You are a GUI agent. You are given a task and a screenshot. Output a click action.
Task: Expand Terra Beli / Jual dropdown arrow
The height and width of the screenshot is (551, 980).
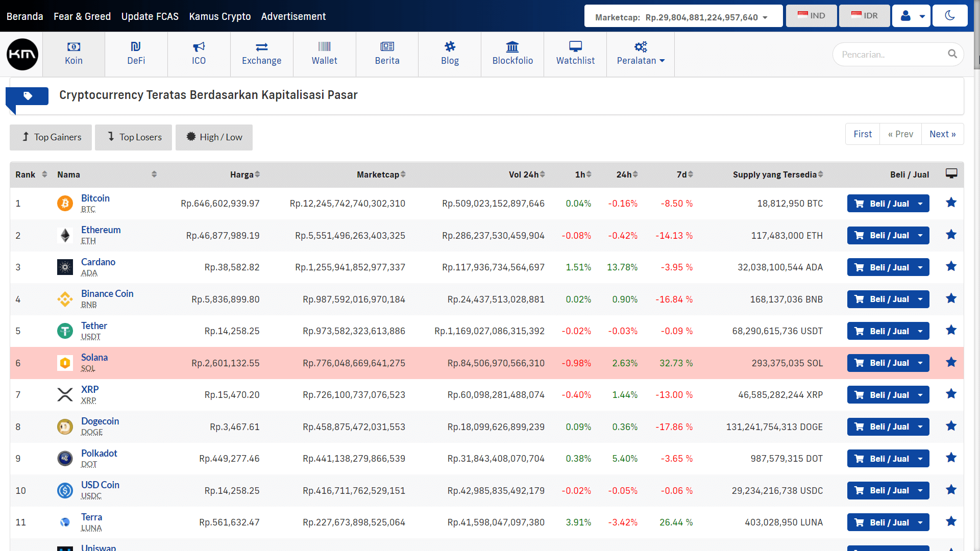click(920, 522)
